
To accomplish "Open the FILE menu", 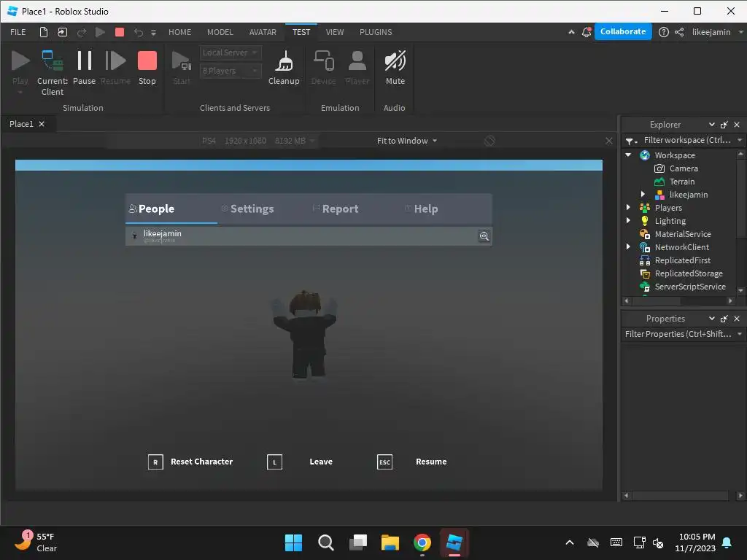I will 18,32.
